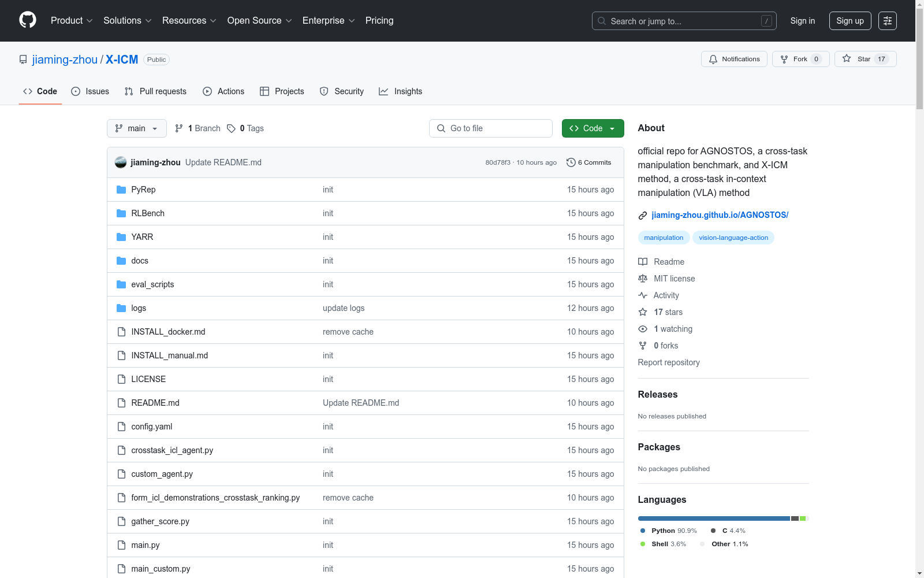Click the MIT license scale icon

click(x=643, y=279)
